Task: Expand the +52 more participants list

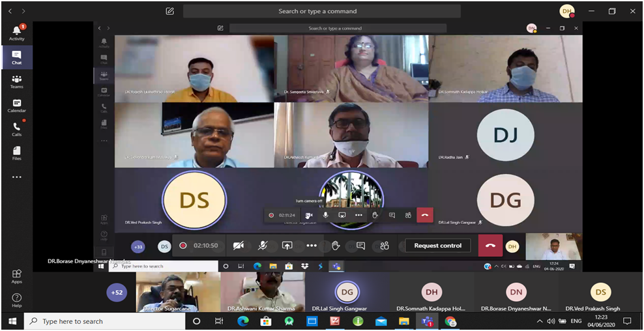Action: [117, 293]
